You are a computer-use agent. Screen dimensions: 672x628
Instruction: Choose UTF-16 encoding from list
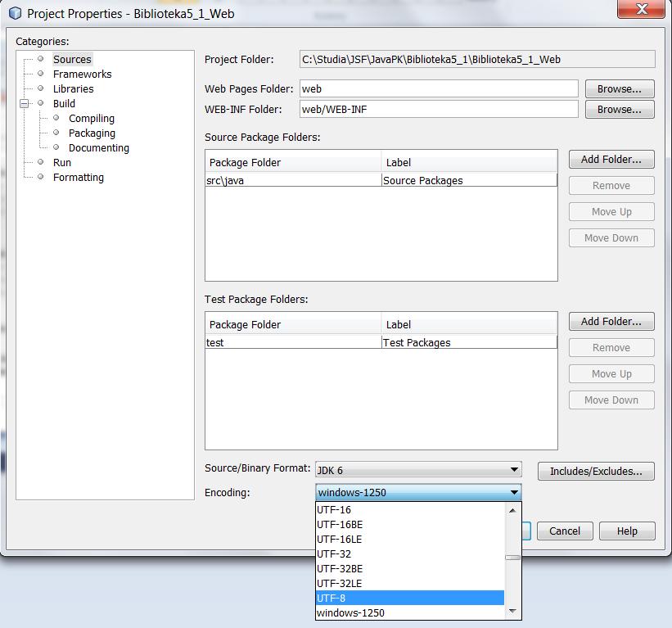tap(410, 510)
